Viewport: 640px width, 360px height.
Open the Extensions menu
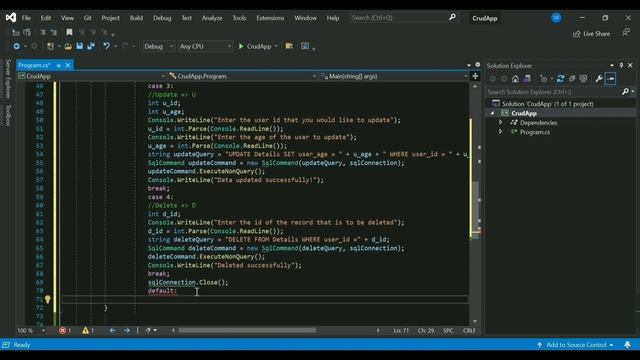pos(270,18)
